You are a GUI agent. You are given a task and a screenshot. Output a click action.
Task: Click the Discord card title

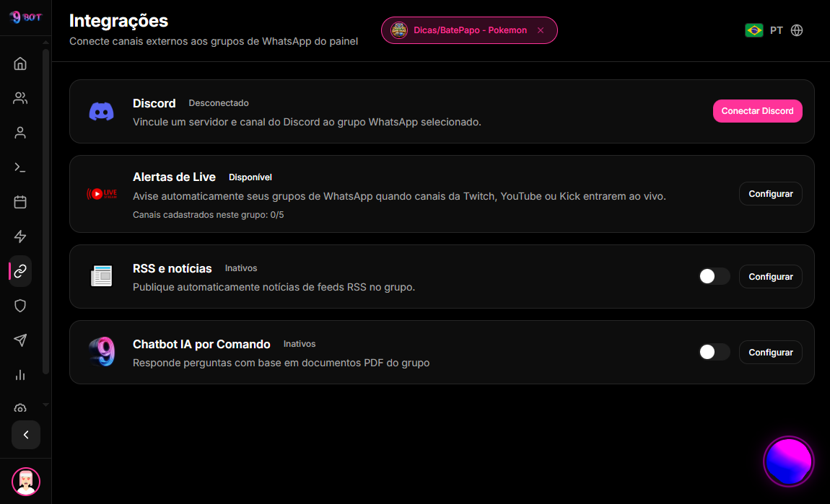pyautogui.click(x=154, y=103)
